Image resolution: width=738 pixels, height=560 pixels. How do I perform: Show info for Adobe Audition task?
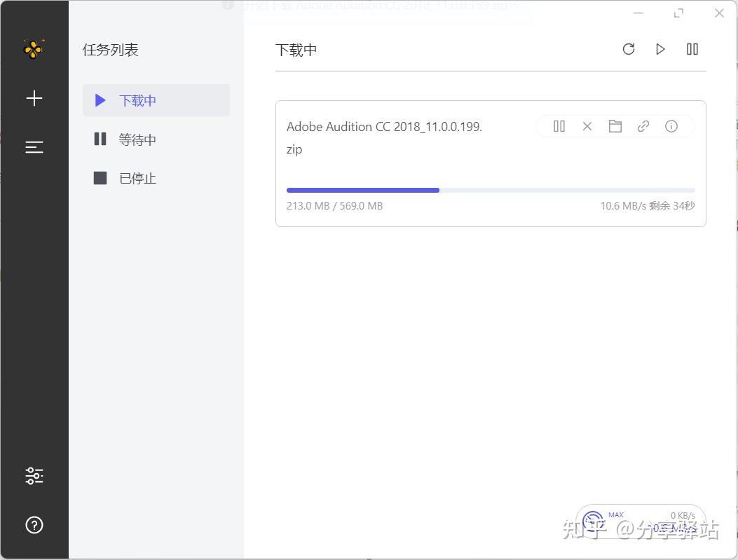pos(671,126)
